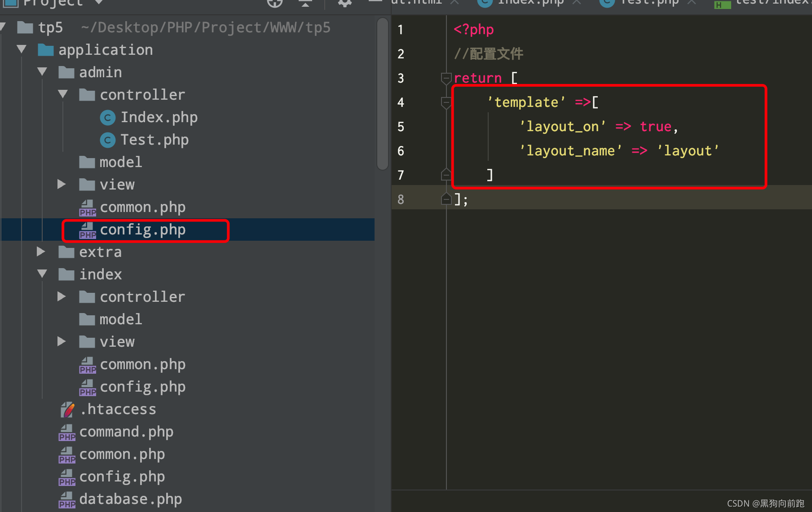The width and height of the screenshot is (812, 512).
Task: Click the class icon beside Test.php
Action: (x=107, y=140)
